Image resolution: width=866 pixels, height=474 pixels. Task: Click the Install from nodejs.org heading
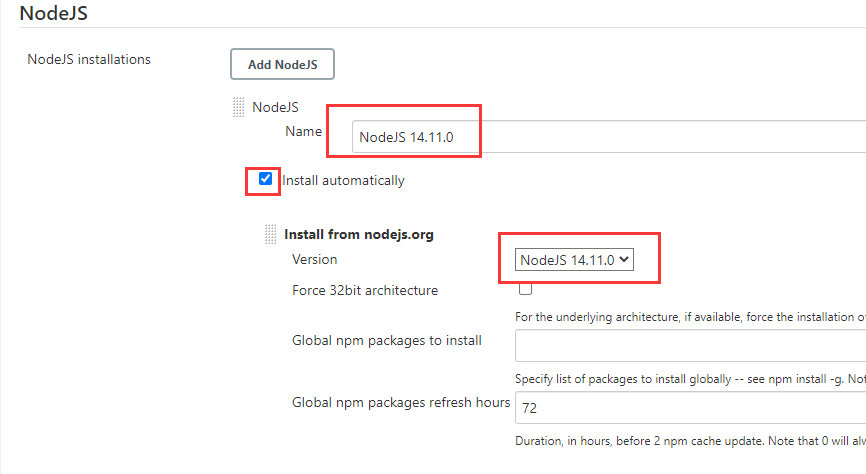[359, 234]
